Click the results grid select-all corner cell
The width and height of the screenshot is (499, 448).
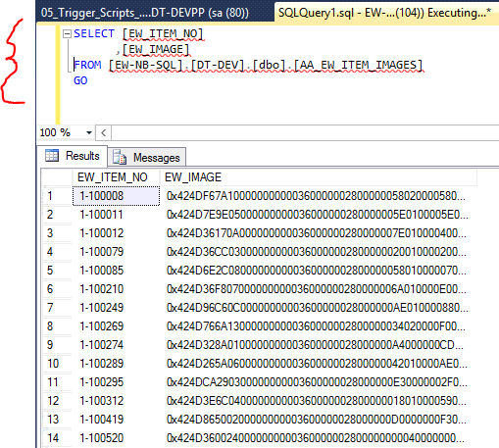pos(57,177)
